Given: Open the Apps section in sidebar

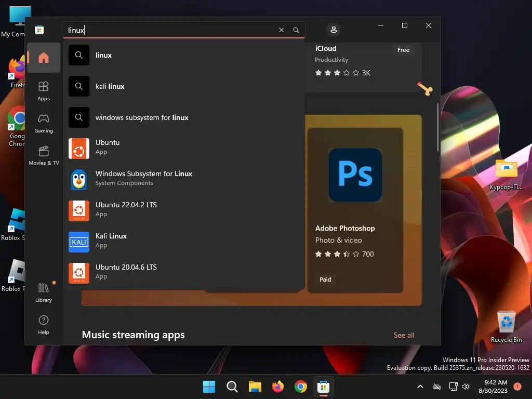Looking at the screenshot, I should (x=44, y=91).
